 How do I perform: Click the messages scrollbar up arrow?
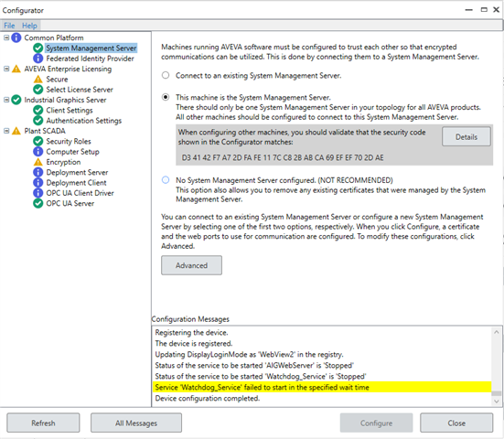tap(497, 332)
